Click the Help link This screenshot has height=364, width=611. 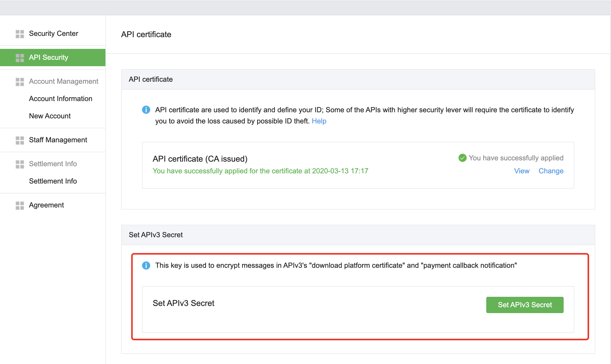click(x=319, y=121)
